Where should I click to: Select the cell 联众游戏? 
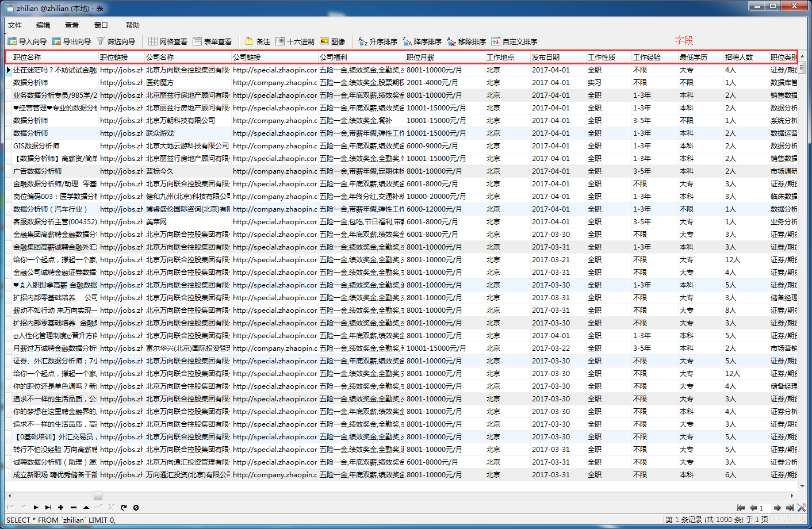coord(188,133)
